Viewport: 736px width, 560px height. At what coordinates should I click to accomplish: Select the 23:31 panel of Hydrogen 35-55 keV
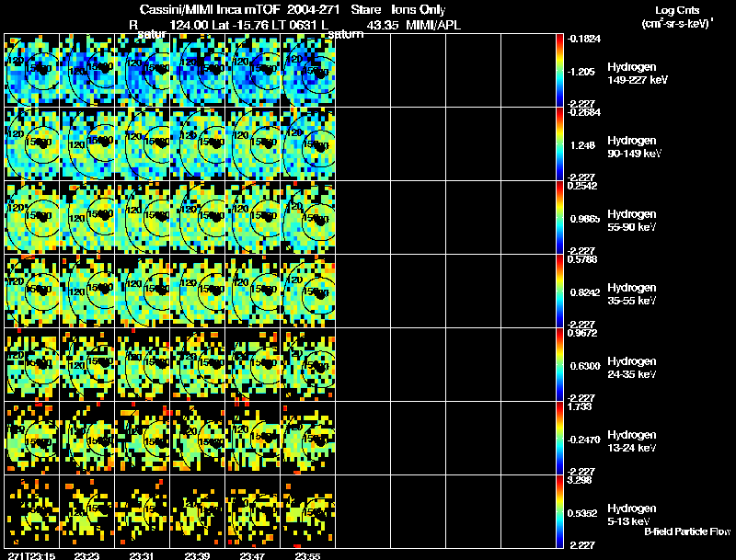point(143,291)
